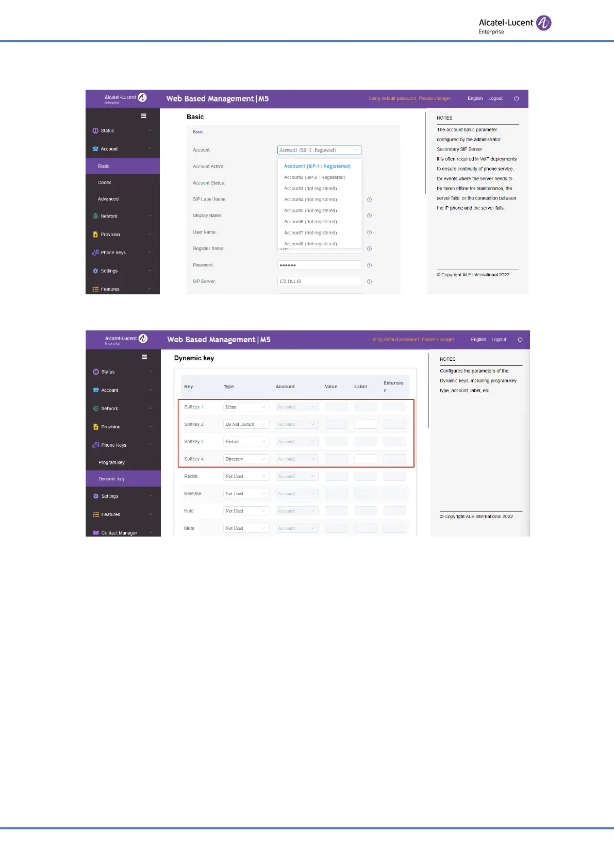The image size is (614, 868).
Task: Click the SIP Server field showing 172.18.1.63
Action: (x=320, y=282)
